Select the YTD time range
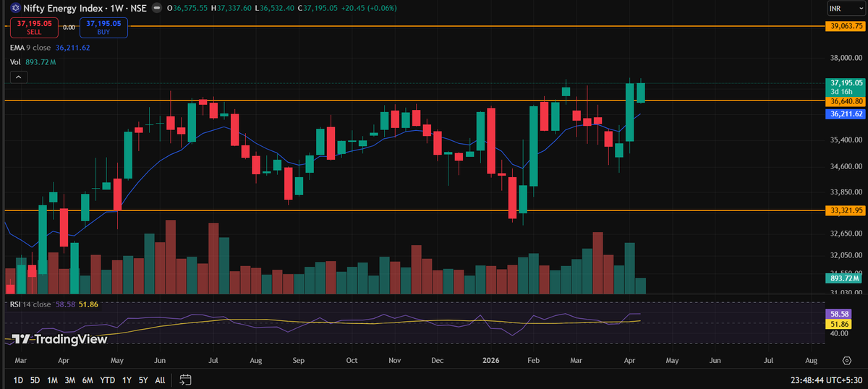 (x=107, y=380)
